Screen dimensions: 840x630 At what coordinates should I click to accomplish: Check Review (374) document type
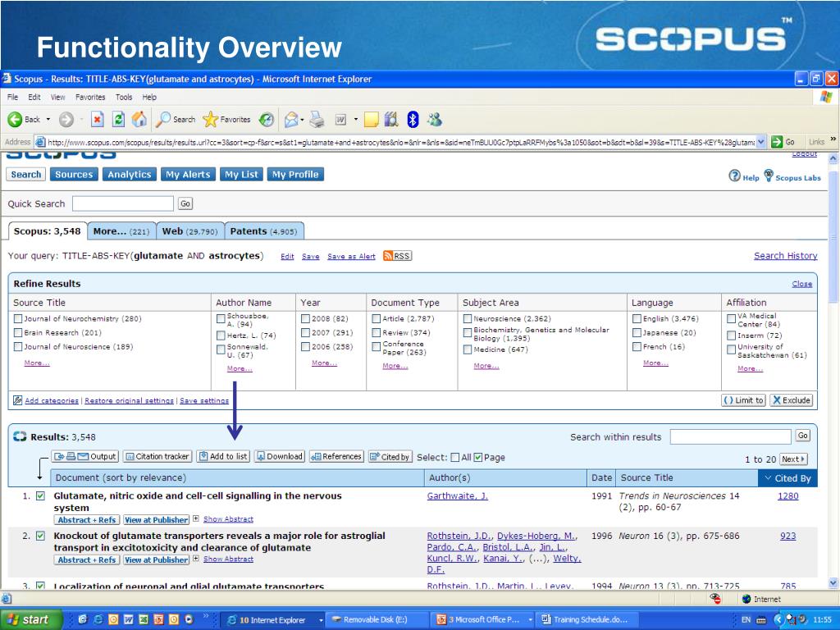(376, 333)
